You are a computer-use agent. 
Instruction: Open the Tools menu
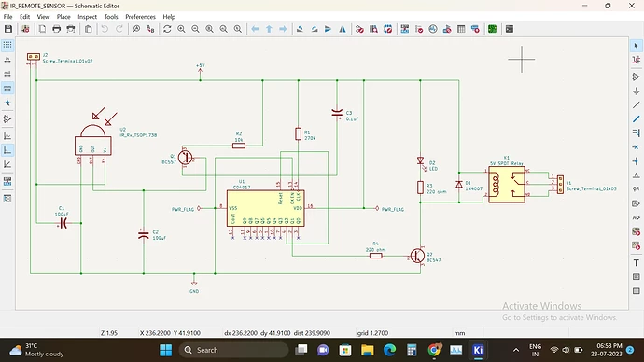coord(111,17)
